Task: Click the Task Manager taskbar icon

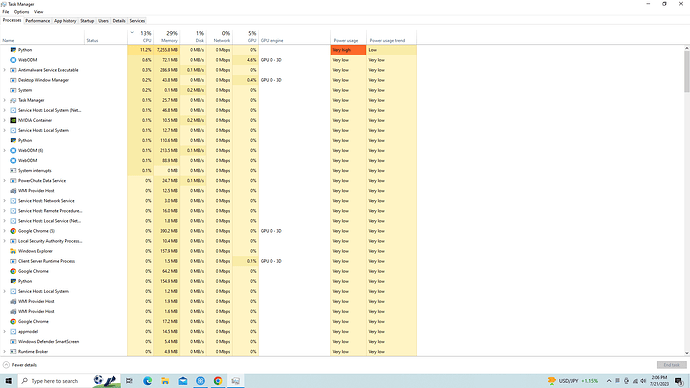Action: 235,381
